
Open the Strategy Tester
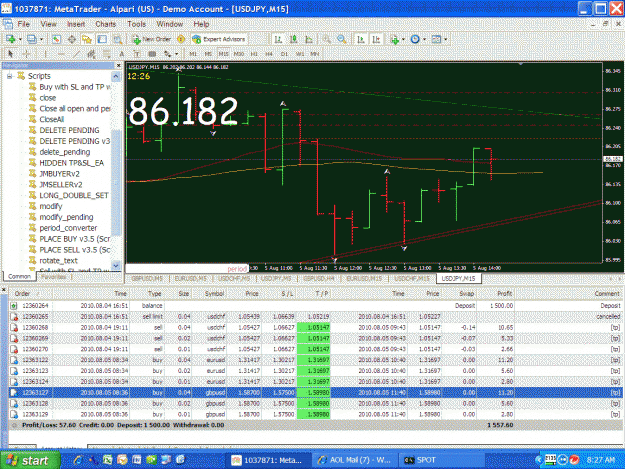pos(118,39)
